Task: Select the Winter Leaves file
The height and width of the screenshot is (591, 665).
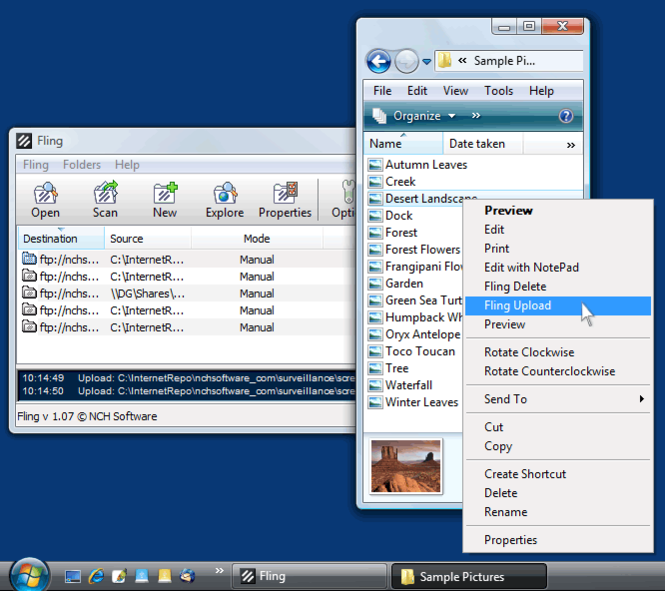Action: click(413, 402)
